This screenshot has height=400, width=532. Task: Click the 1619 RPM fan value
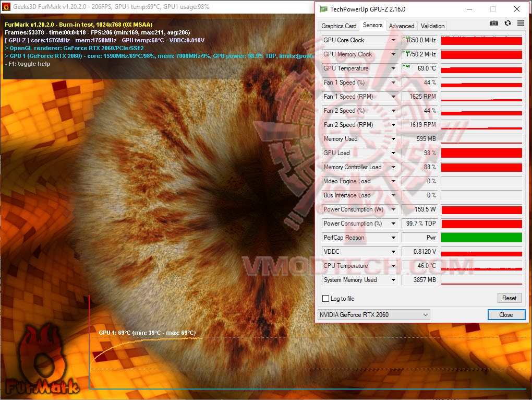[420, 125]
